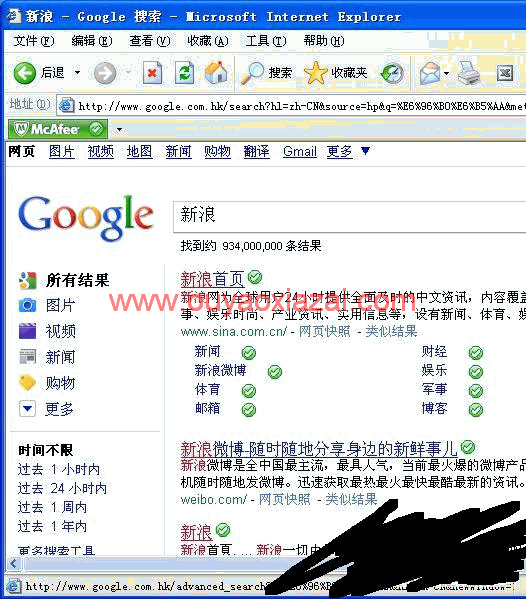The width and height of the screenshot is (526, 599).
Task: Click the newspaper icon beside 新闻
Action: [27, 357]
